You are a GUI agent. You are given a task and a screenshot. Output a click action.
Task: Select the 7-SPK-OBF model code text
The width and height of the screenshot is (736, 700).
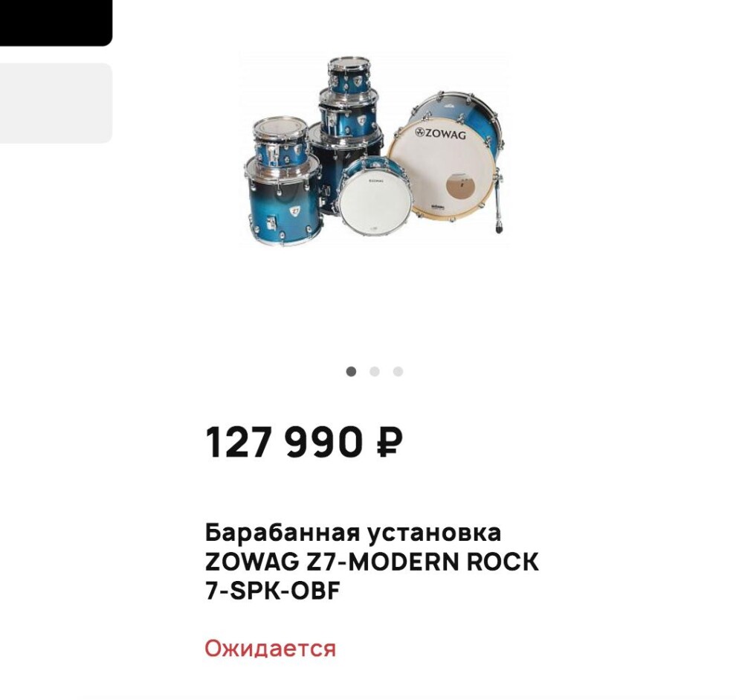click(272, 591)
